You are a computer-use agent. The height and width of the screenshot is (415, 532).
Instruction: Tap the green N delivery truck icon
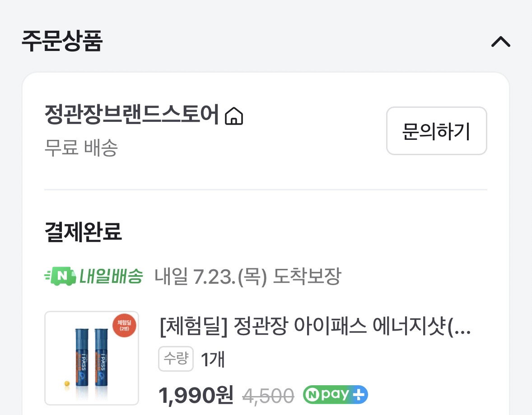(x=61, y=276)
